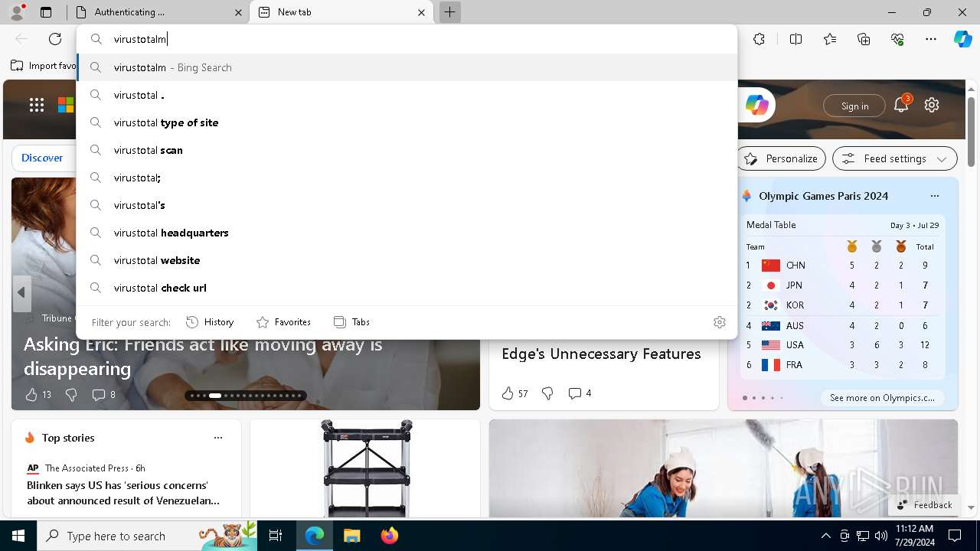Click the Refresh page icon
Viewport: 980px width, 551px height.
pos(55,39)
